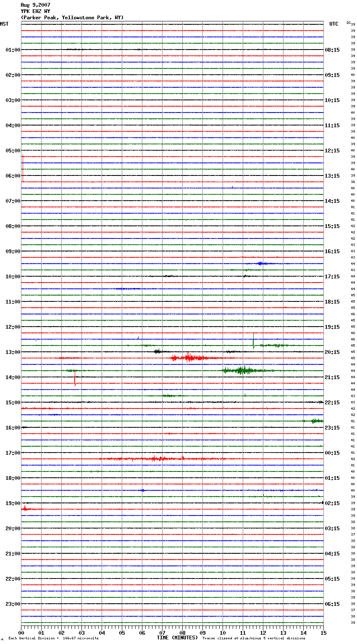Click the 11:15 UTC time label

(332, 126)
